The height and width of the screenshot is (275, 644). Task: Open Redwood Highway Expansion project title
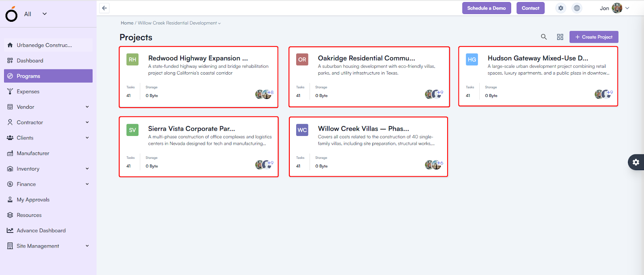pos(198,58)
